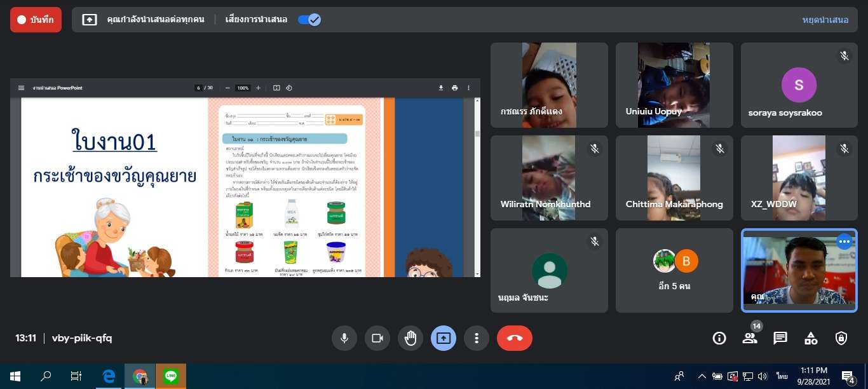Open more options three-dot menu in call bar
868x389 pixels.
(x=476, y=338)
